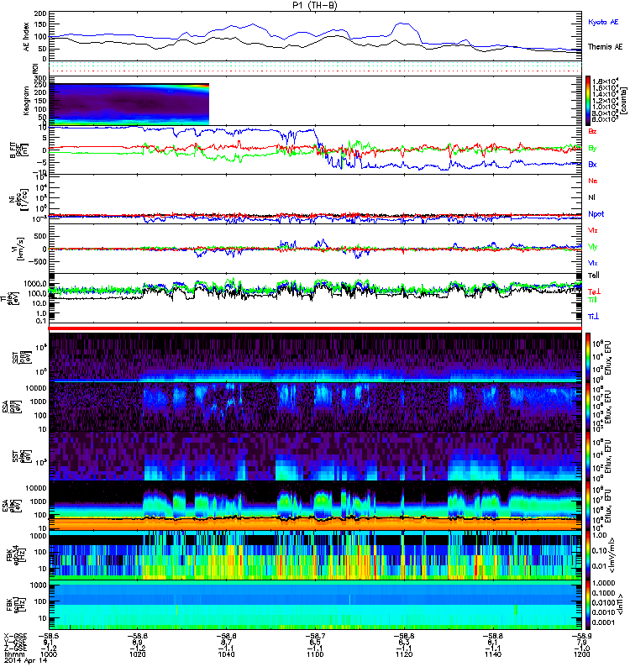Click the '1100' time tick label
The width and height of the screenshot is (630, 672).
click(x=315, y=654)
